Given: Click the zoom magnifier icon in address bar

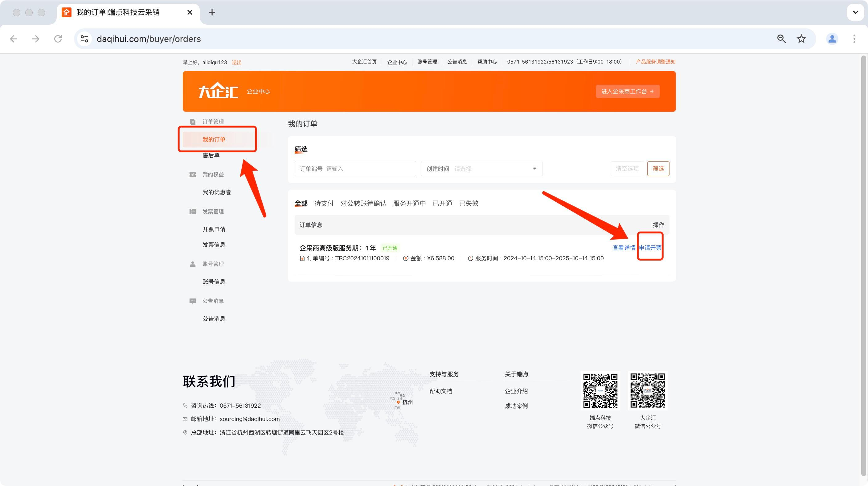Looking at the screenshot, I should pyautogui.click(x=781, y=39).
